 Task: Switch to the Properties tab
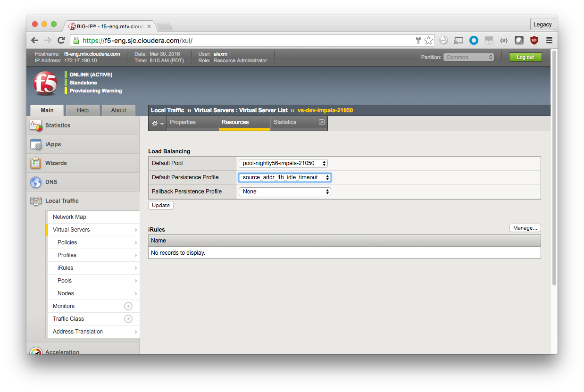pos(183,122)
